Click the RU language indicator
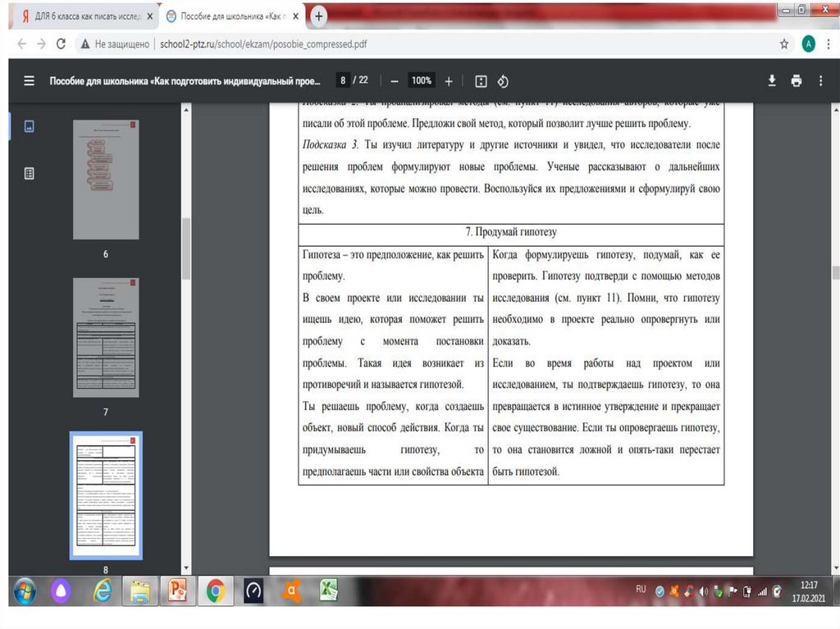This screenshot has height=629, width=840. 641,589
